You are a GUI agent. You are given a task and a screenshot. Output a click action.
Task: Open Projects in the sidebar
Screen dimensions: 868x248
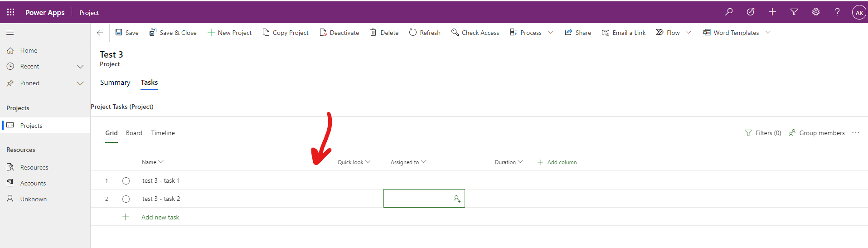[45, 126]
